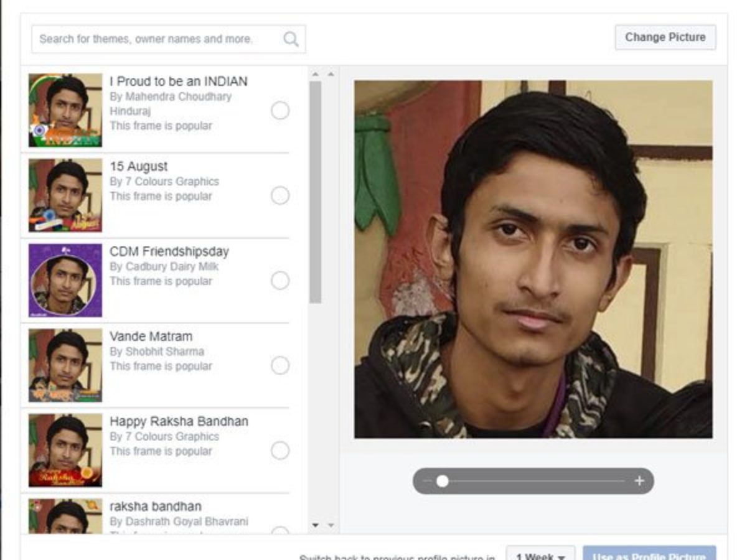Click the 'CDM Friendshipsday' frame title
This screenshot has height=560, width=747.
pos(169,251)
